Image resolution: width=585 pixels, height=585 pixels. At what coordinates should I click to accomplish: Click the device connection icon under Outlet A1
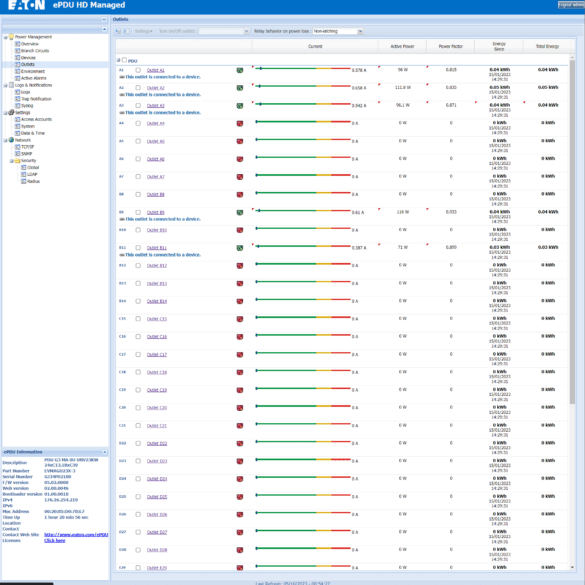pyautogui.click(x=122, y=77)
